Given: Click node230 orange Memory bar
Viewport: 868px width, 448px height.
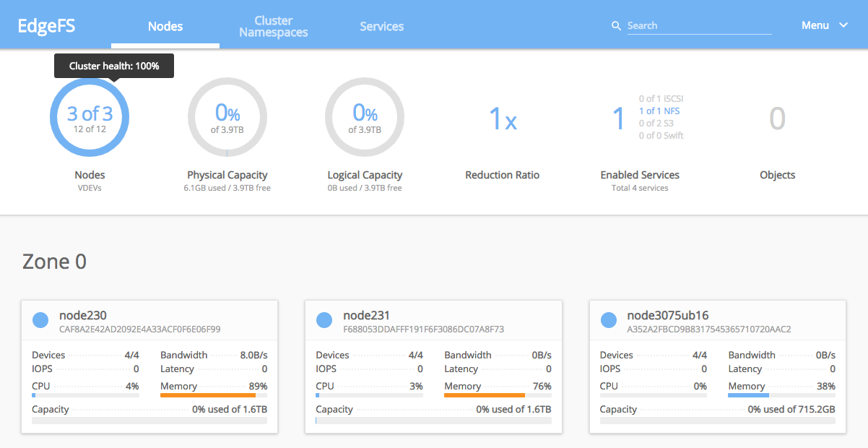Looking at the screenshot, I should (208, 395).
